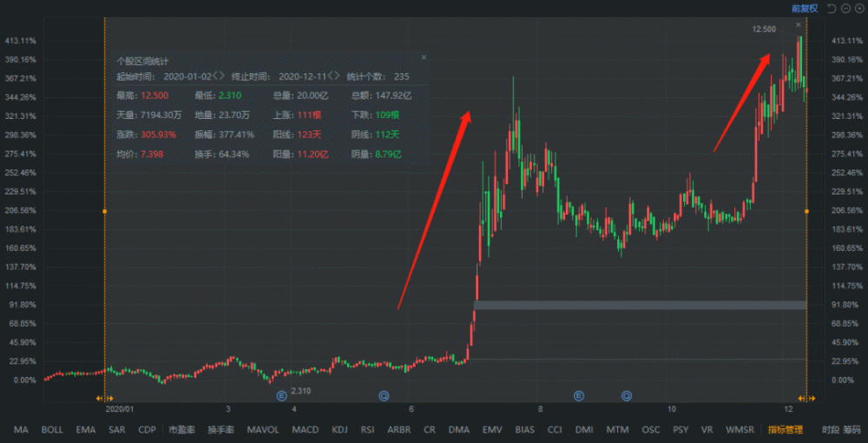This screenshot has width=868, height=443.
Task: Select the MAVOL indicator
Action: coord(263,430)
